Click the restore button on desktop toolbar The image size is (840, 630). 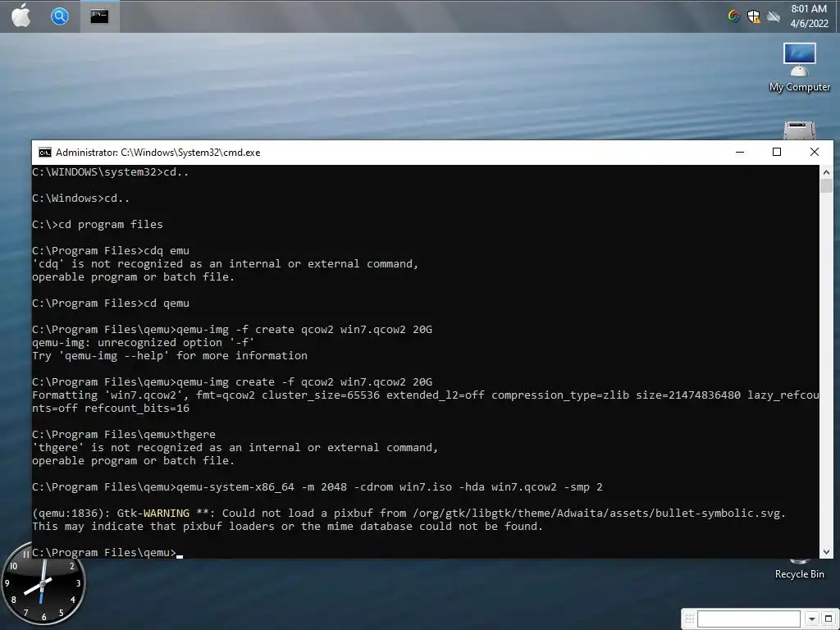click(829, 619)
